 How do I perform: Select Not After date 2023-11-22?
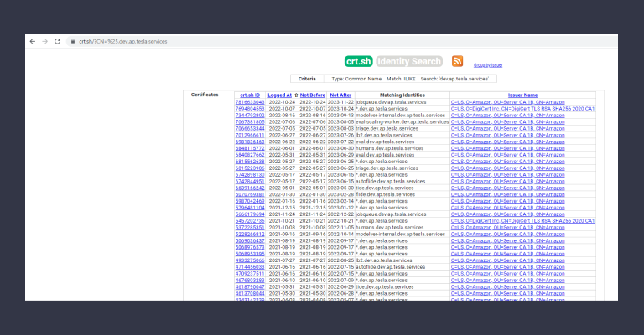click(x=340, y=102)
